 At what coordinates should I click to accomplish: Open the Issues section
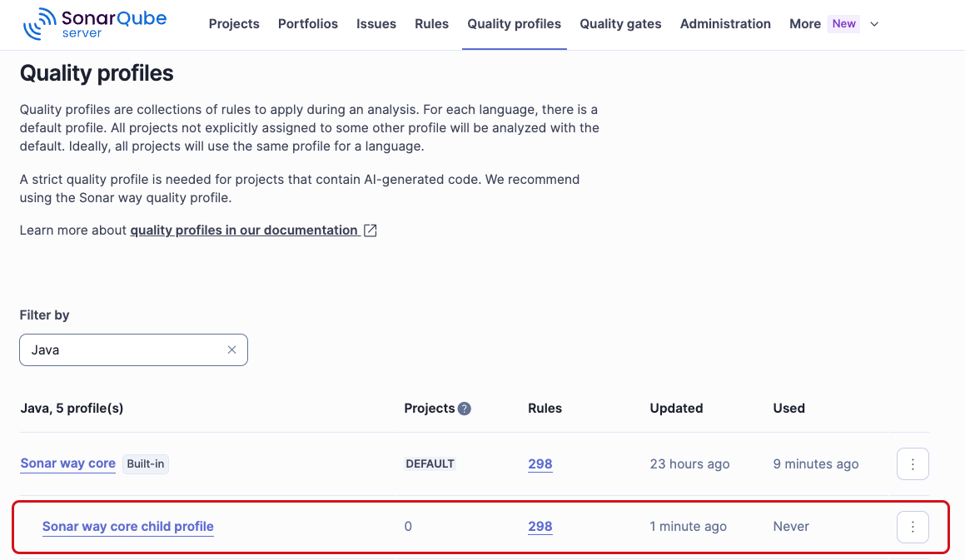point(376,24)
